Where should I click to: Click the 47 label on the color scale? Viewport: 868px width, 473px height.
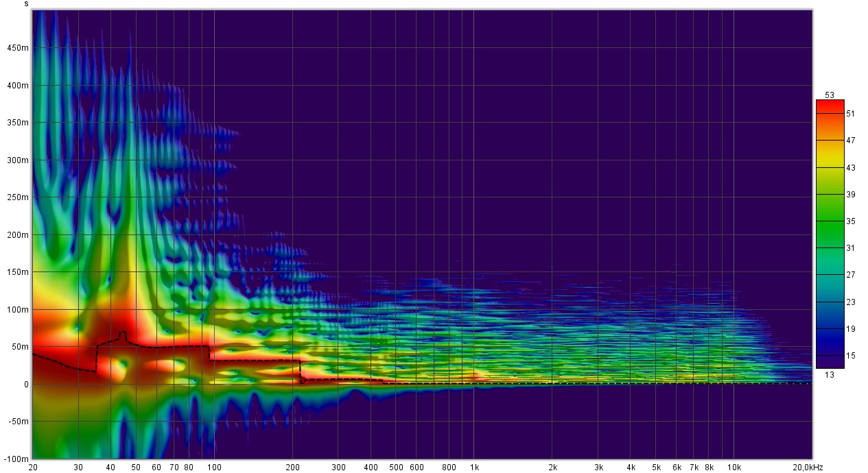851,141
